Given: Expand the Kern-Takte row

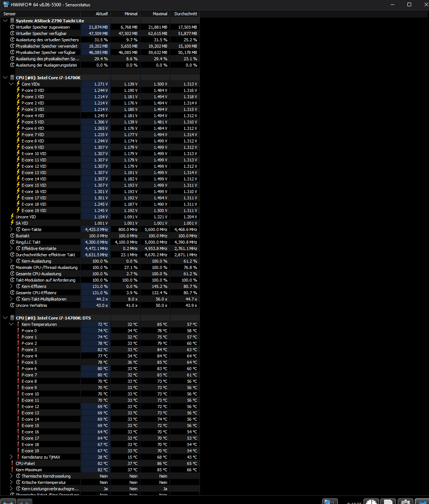Looking at the screenshot, I should coord(11,229).
